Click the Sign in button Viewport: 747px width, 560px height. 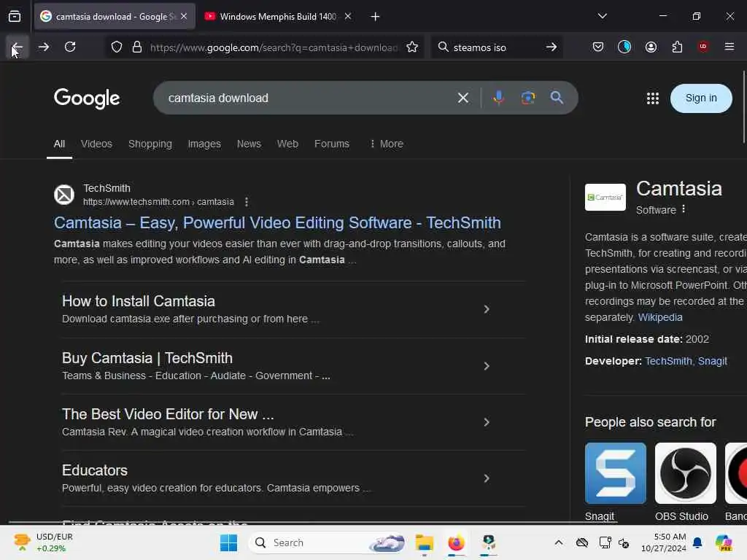[701, 98]
